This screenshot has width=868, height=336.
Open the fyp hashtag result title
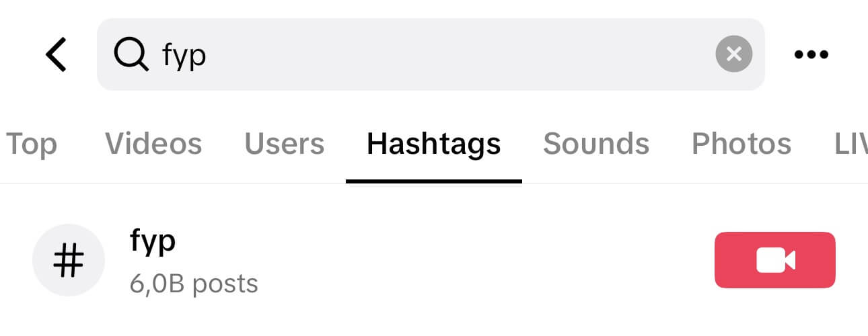(x=153, y=241)
